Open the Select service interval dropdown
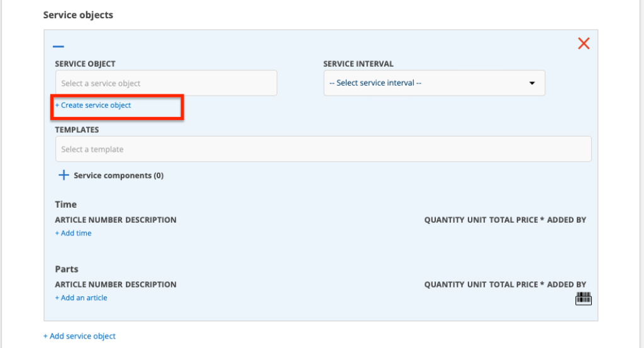This screenshot has height=348, width=644. pyautogui.click(x=434, y=83)
